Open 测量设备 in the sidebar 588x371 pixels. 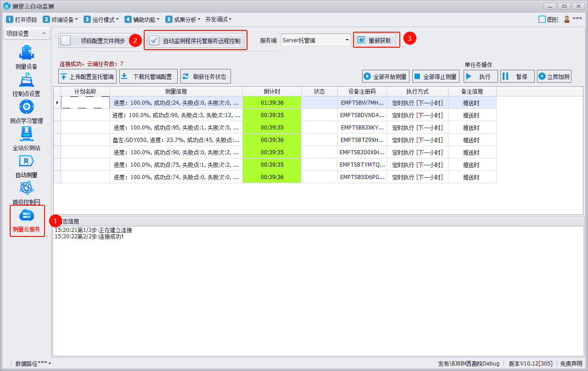26,52
